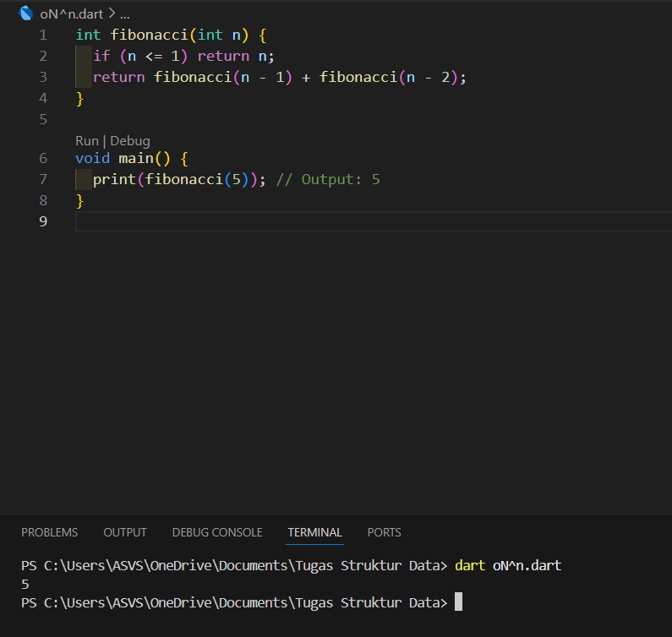Click line number 9 in the gutter
This screenshot has height=637, width=672.
(43, 221)
